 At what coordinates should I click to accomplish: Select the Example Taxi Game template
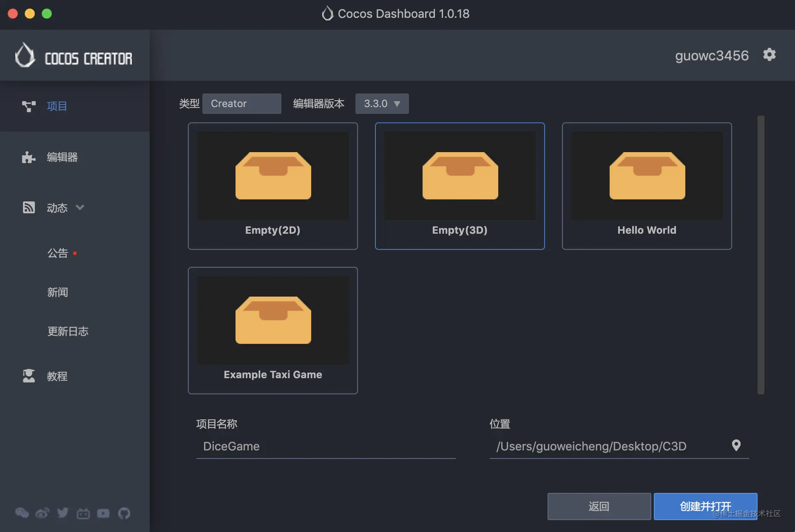pyautogui.click(x=273, y=331)
